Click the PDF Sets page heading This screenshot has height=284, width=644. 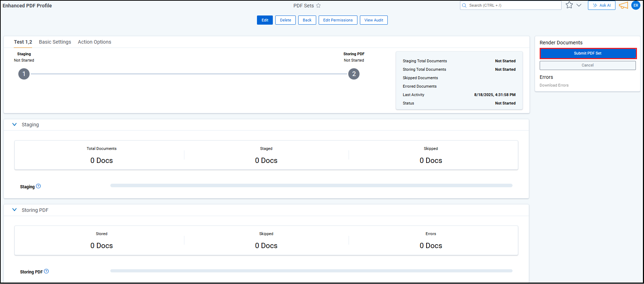click(x=303, y=6)
